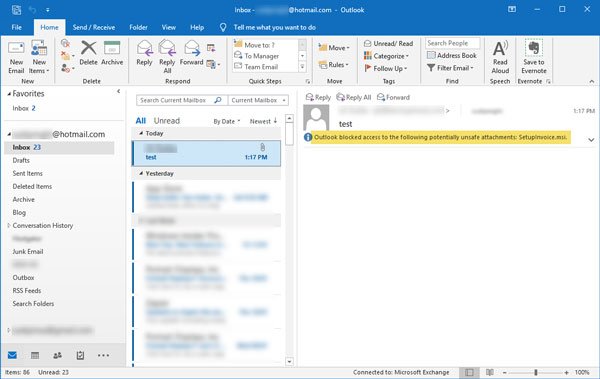Collapse the Yesterday message group
Viewport: 600px width, 379px height.
[x=141, y=173]
